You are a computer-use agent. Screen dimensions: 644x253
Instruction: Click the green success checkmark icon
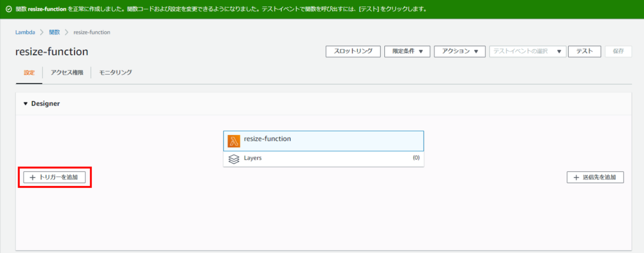pos(8,9)
